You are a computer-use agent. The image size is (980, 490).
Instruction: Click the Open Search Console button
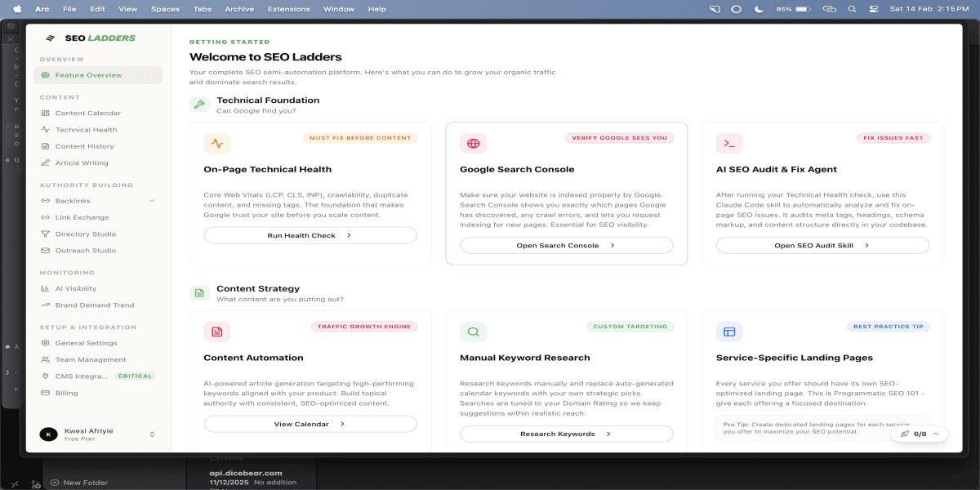(x=566, y=245)
